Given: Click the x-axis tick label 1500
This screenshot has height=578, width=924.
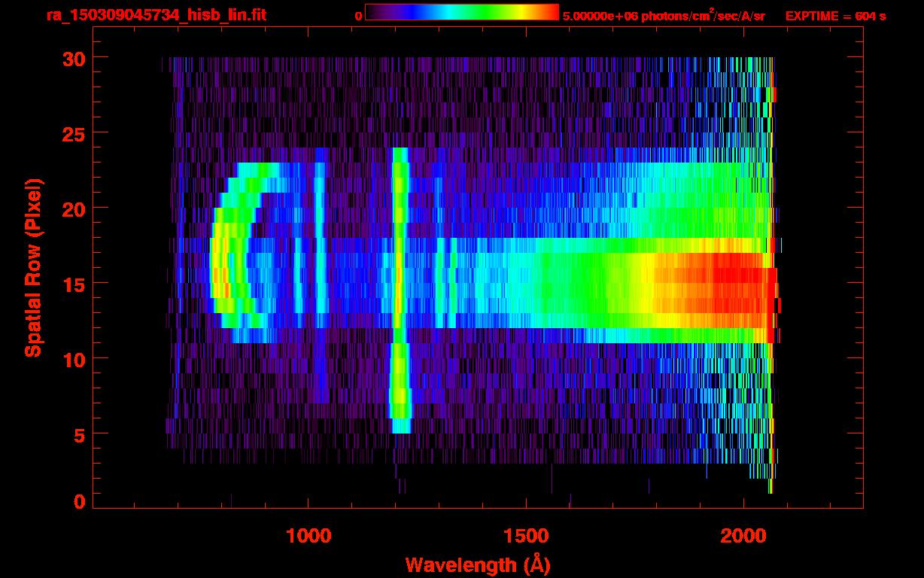Looking at the screenshot, I should click(526, 536).
